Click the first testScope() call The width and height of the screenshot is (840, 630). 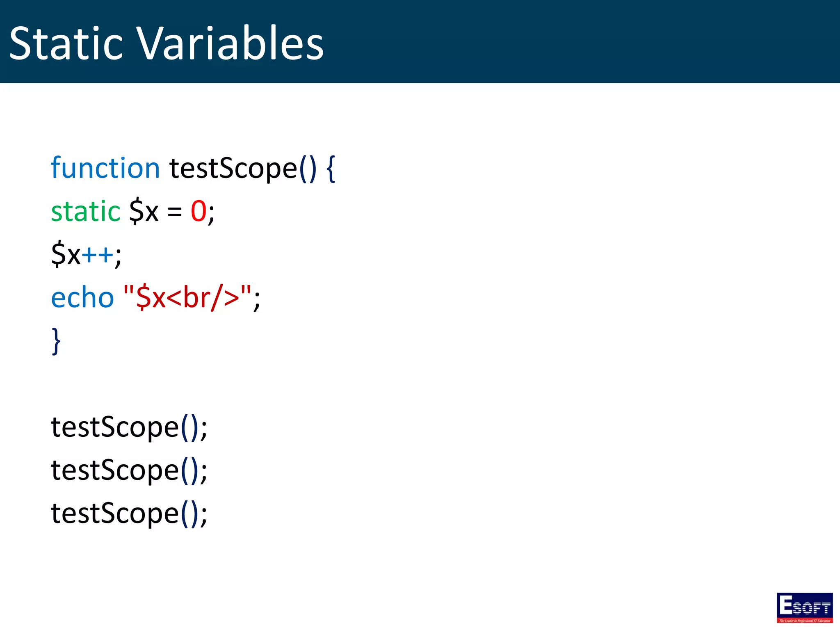click(x=129, y=427)
